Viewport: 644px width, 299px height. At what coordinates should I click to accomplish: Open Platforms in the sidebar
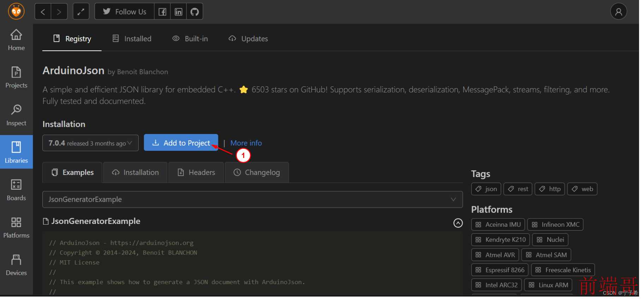(16, 227)
